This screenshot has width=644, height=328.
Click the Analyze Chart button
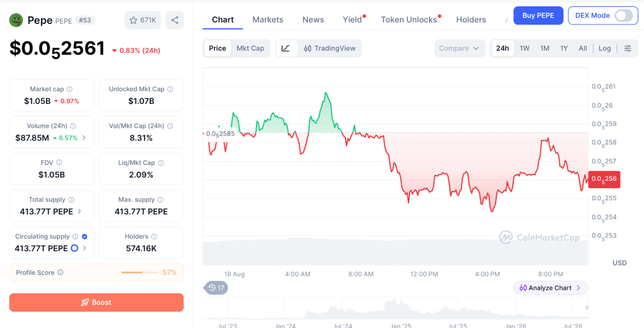click(550, 288)
